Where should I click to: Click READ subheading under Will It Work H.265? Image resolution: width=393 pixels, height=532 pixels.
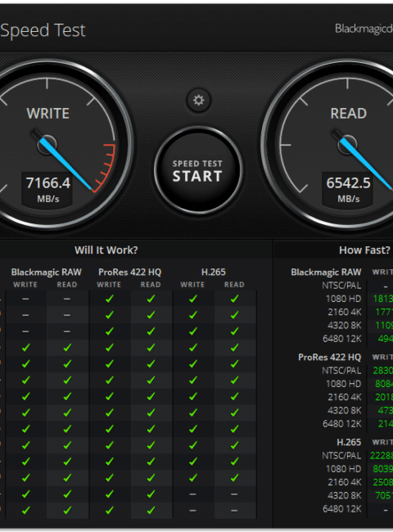[234, 285]
